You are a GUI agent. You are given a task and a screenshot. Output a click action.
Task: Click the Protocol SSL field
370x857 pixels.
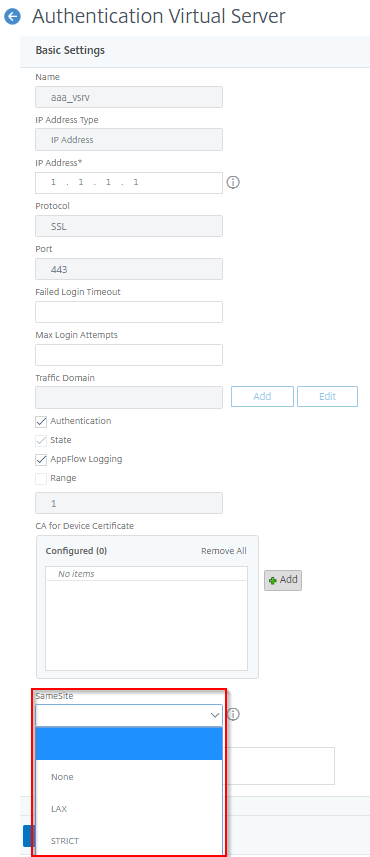(x=129, y=226)
